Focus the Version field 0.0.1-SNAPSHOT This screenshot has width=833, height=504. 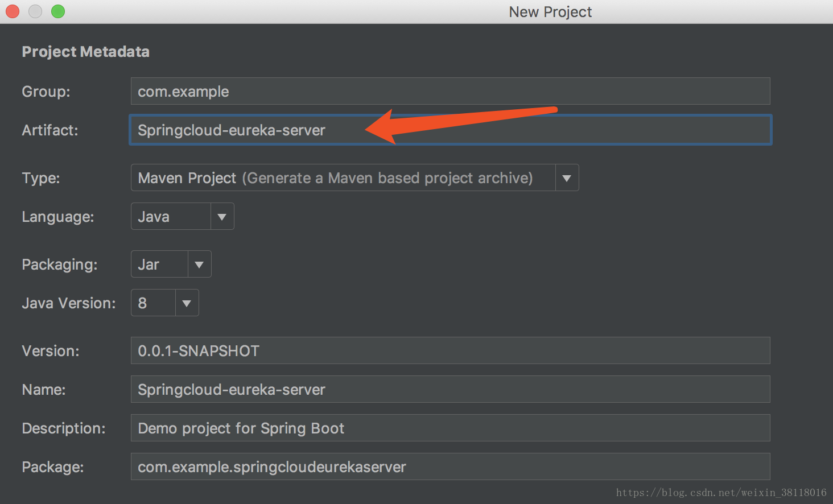point(450,350)
